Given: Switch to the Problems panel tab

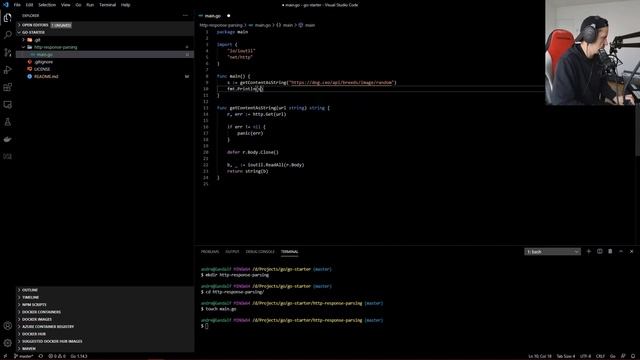Looking at the screenshot, I should pyautogui.click(x=210, y=252).
